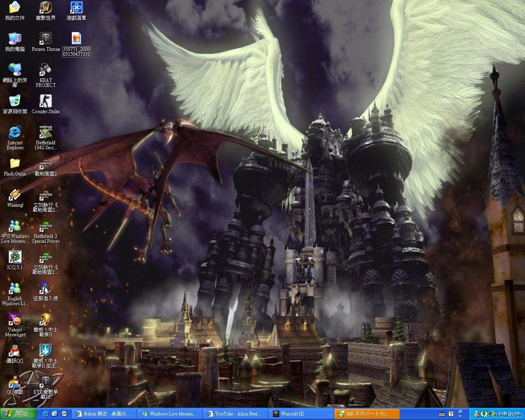Launch the Frozen Throne shortcut
525x420 pixels.
pyautogui.click(x=46, y=42)
